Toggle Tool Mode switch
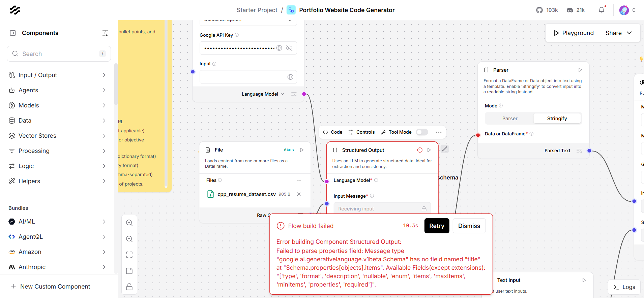 tap(422, 132)
